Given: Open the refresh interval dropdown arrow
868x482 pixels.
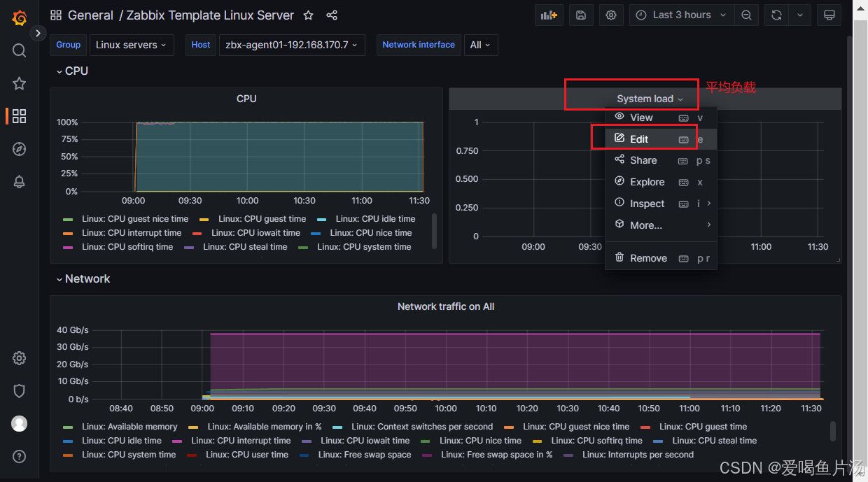Looking at the screenshot, I should point(800,15).
